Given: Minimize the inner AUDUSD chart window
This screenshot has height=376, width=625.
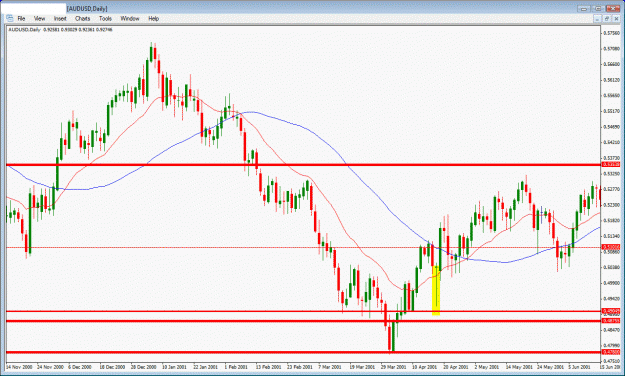Looking at the screenshot, I should pos(597,19).
